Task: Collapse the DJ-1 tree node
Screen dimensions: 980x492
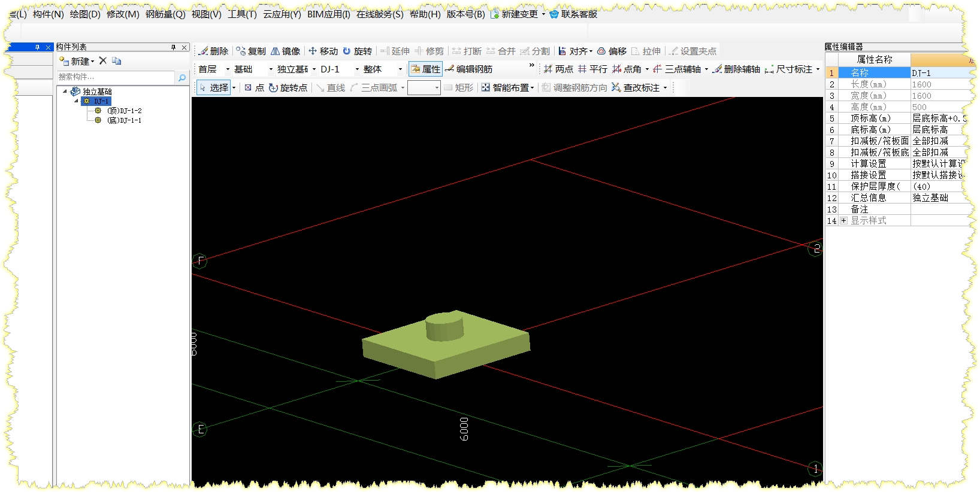Action: pos(76,101)
